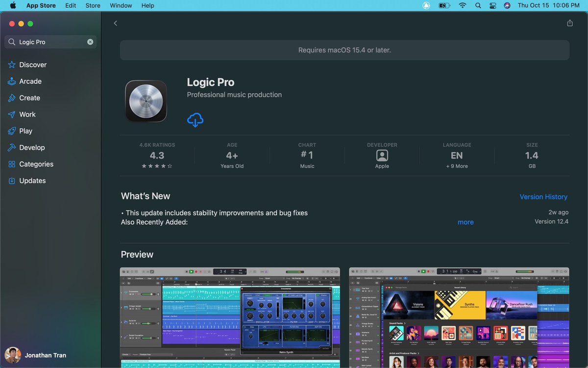Image resolution: width=588 pixels, height=368 pixels.
Task: Click the 1.4 GB size info
Action: [x=532, y=156]
